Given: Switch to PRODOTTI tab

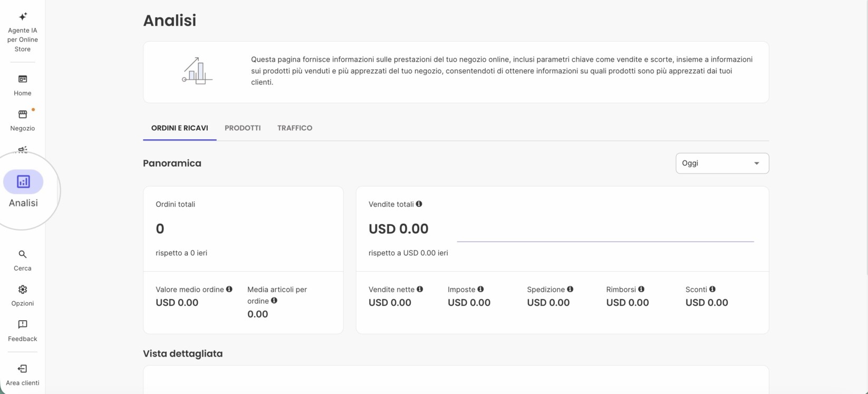Looking at the screenshot, I should 243,128.
